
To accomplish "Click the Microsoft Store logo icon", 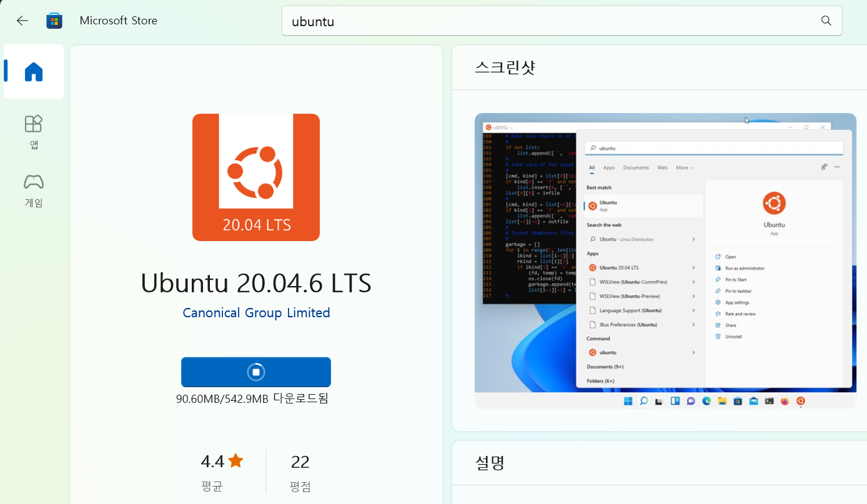I will (54, 21).
